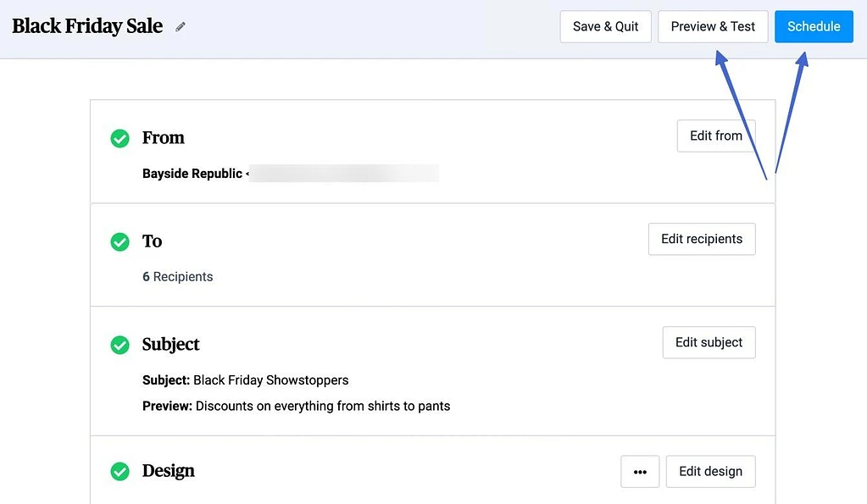Image resolution: width=867 pixels, height=504 pixels.
Task: Click the green checkmark next to To
Action: pyautogui.click(x=120, y=241)
